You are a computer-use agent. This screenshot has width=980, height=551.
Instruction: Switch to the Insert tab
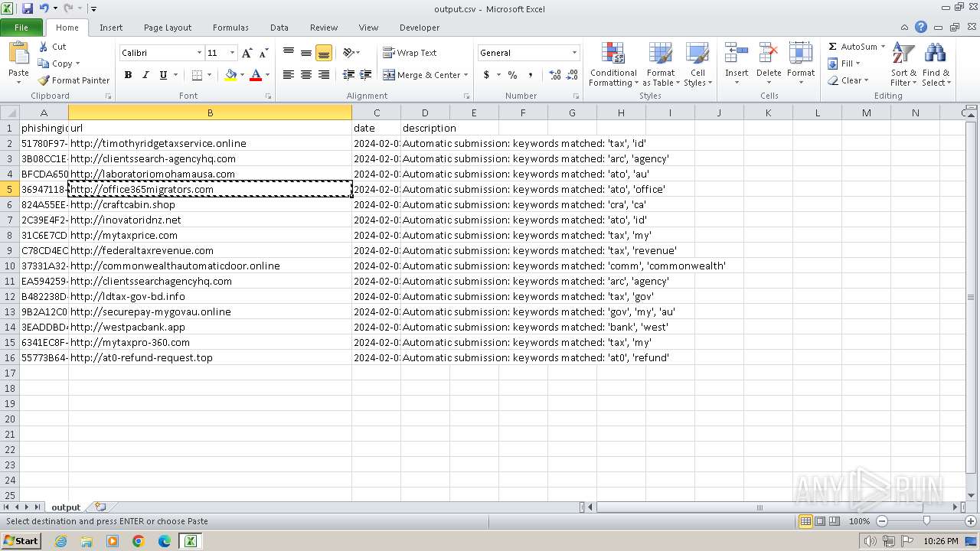(111, 28)
